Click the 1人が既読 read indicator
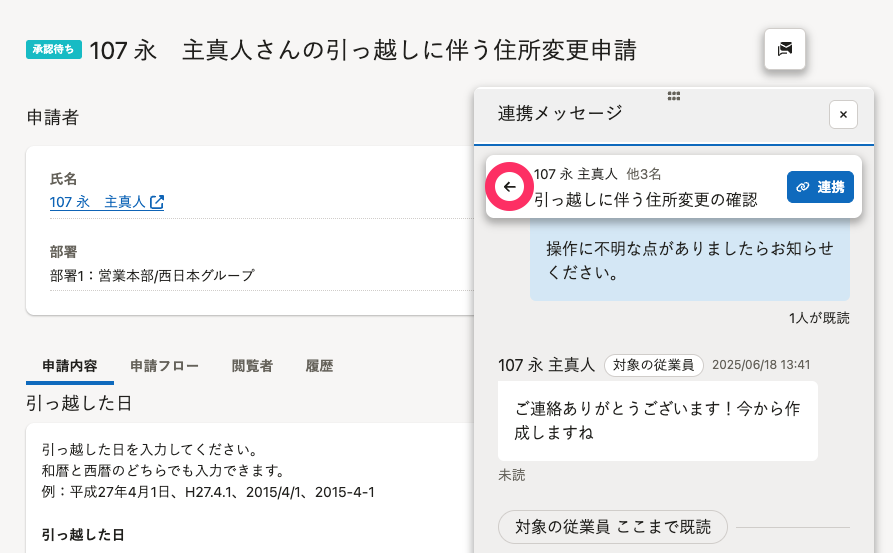The height and width of the screenshot is (553, 893). tap(818, 318)
